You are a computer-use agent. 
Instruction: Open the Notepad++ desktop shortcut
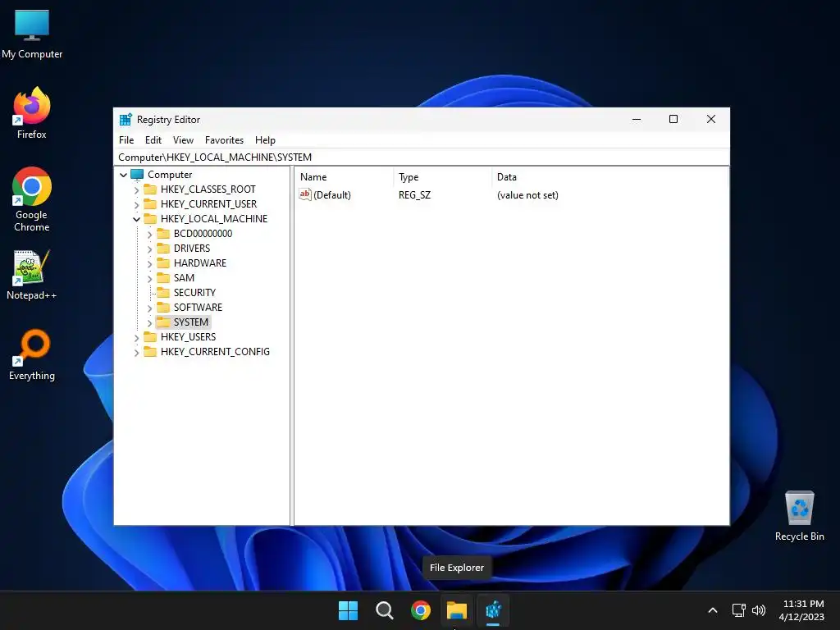[32, 275]
